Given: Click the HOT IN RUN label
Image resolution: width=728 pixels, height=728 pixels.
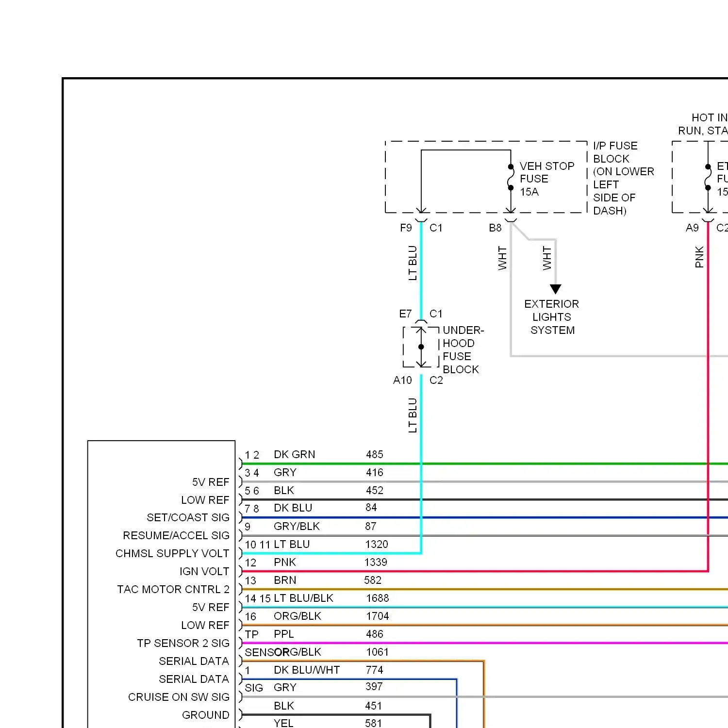Looking at the screenshot, I should [x=703, y=124].
